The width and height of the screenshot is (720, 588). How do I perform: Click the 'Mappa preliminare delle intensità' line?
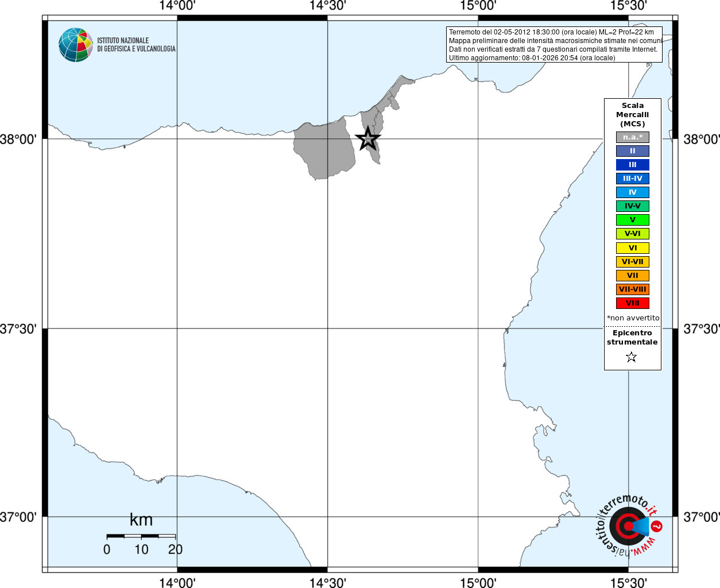tap(555, 41)
